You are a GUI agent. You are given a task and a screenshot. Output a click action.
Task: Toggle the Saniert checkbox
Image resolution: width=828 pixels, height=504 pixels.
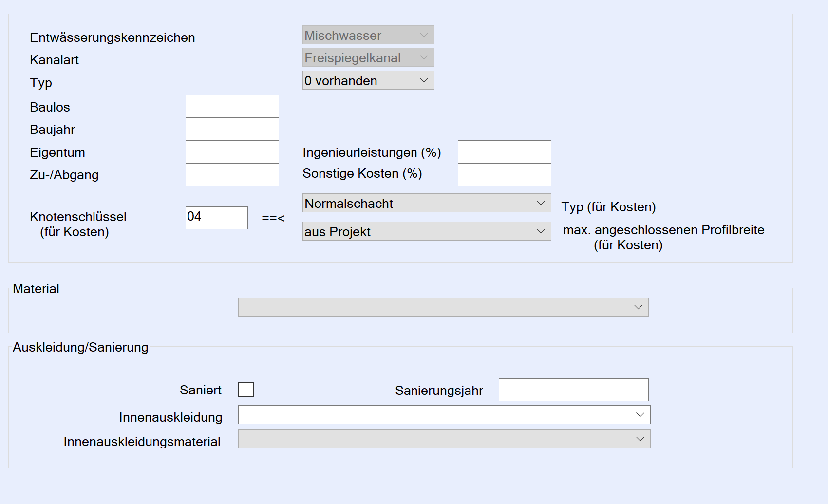coord(246,390)
